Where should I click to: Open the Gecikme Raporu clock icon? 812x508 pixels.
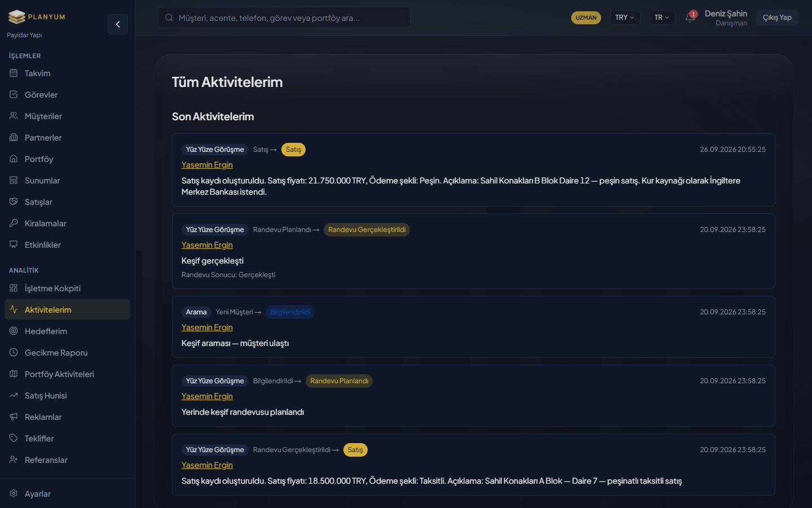(x=14, y=352)
